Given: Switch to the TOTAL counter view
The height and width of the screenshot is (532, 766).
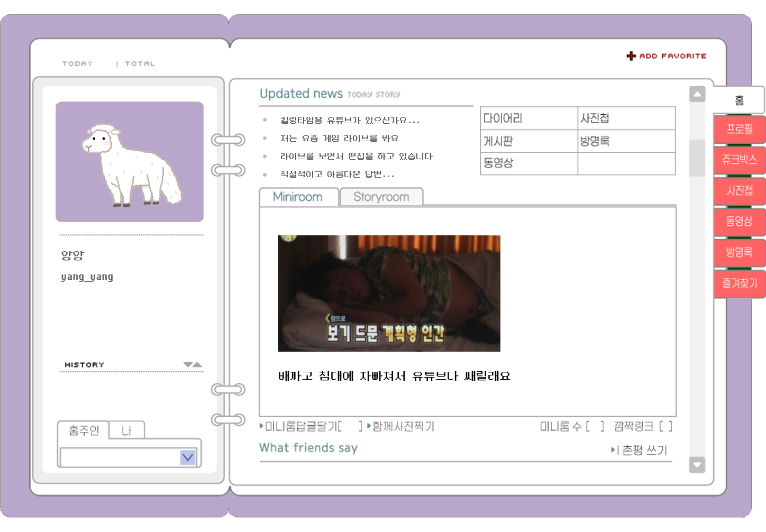Looking at the screenshot, I should [x=140, y=63].
